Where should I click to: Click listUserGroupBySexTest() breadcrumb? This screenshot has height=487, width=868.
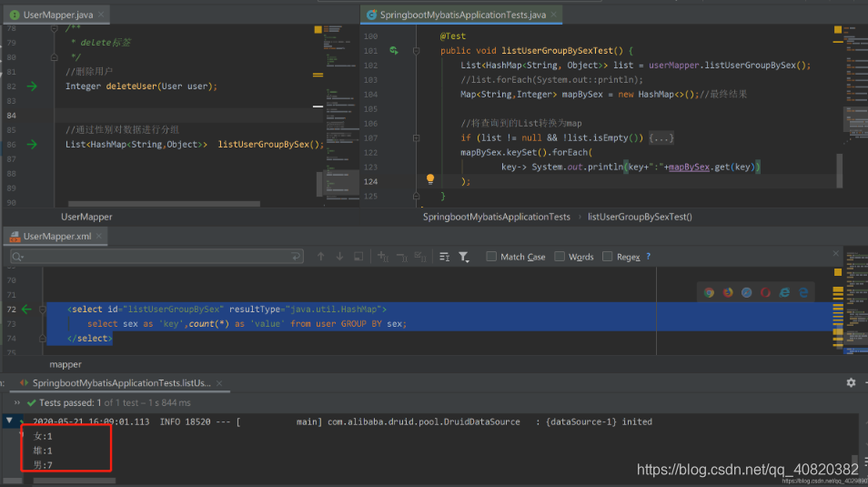(640, 217)
